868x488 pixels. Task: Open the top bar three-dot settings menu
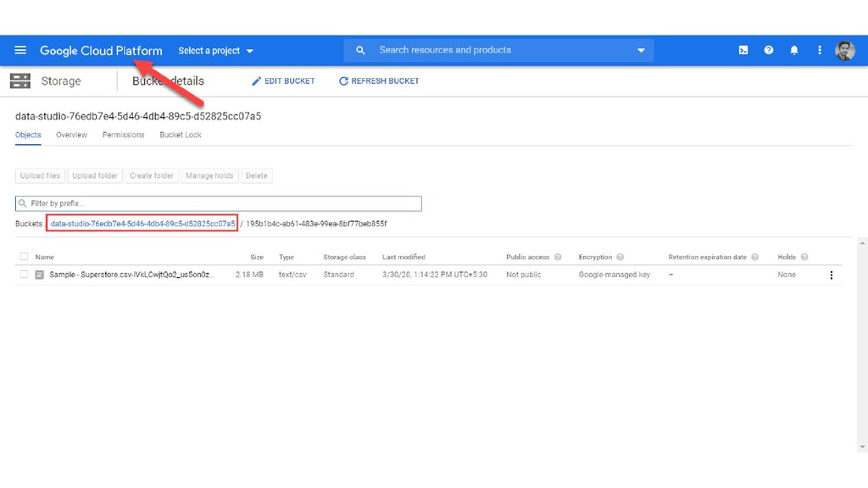[x=820, y=50]
